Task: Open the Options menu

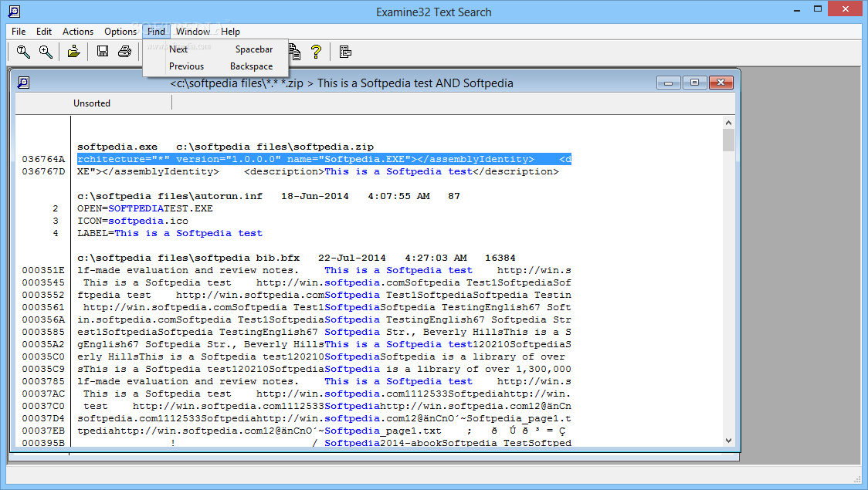Action: coord(120,32)
